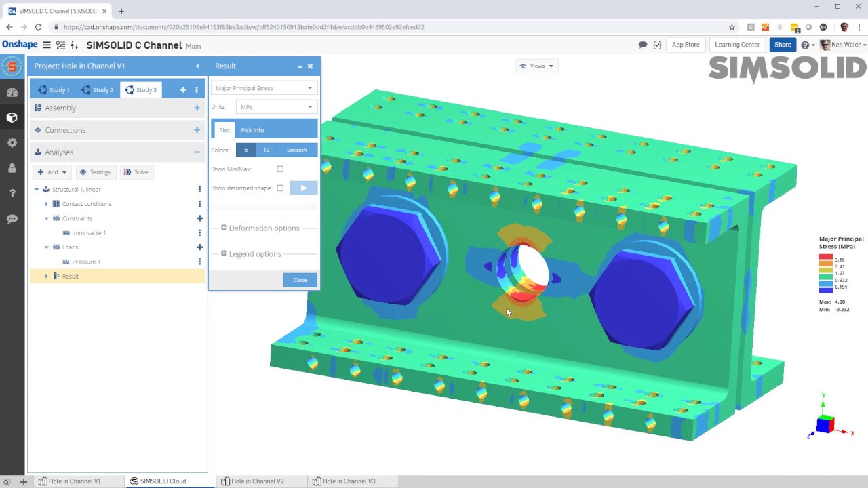The image size is (868, 488).
Task: Select 6 colors option
Action: click(x=245, y=150)
